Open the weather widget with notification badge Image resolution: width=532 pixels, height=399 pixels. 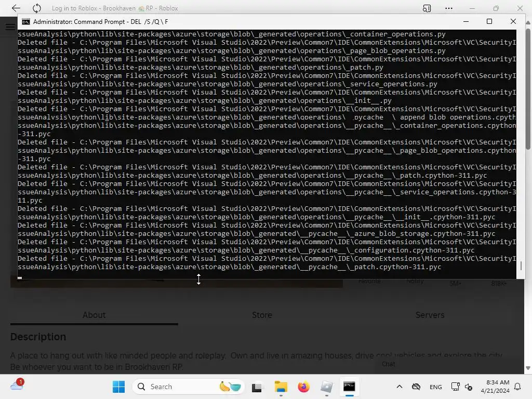point(17,385)
